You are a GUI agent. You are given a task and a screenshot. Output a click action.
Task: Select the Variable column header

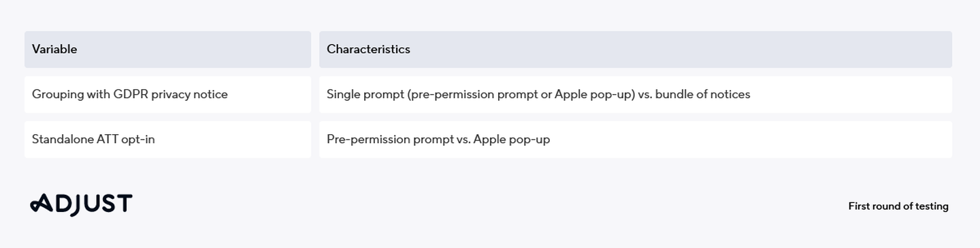pos(167,49)
